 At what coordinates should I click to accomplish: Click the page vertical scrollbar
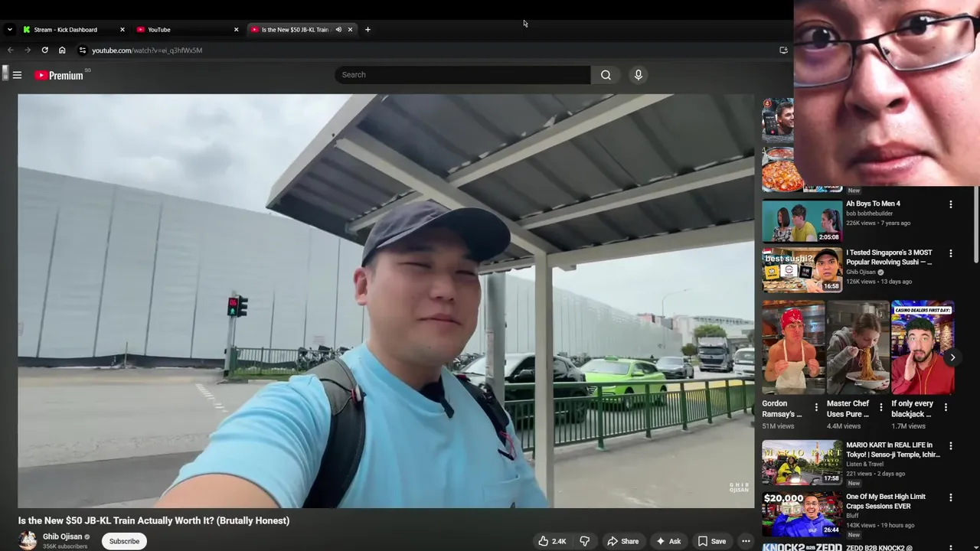point(976,226)
